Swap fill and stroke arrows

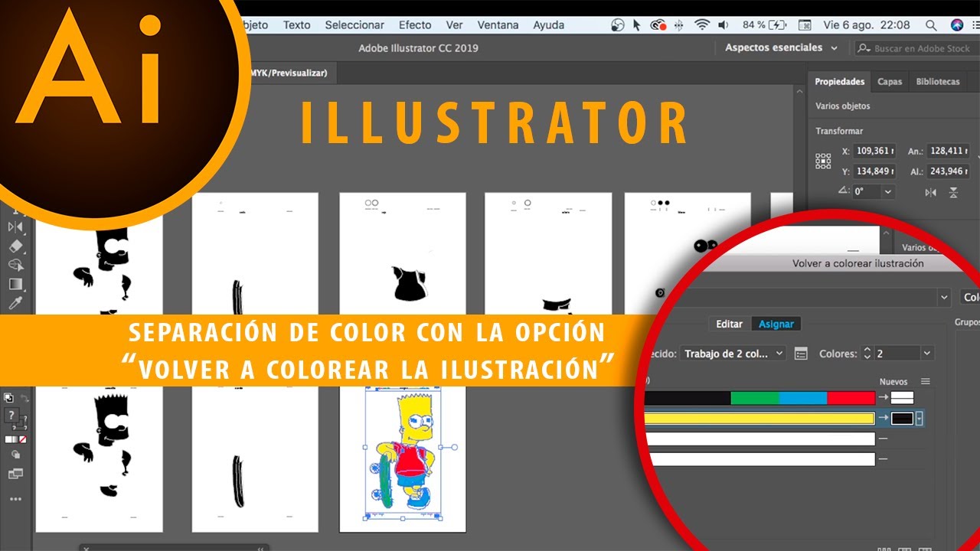pos(24,398)
